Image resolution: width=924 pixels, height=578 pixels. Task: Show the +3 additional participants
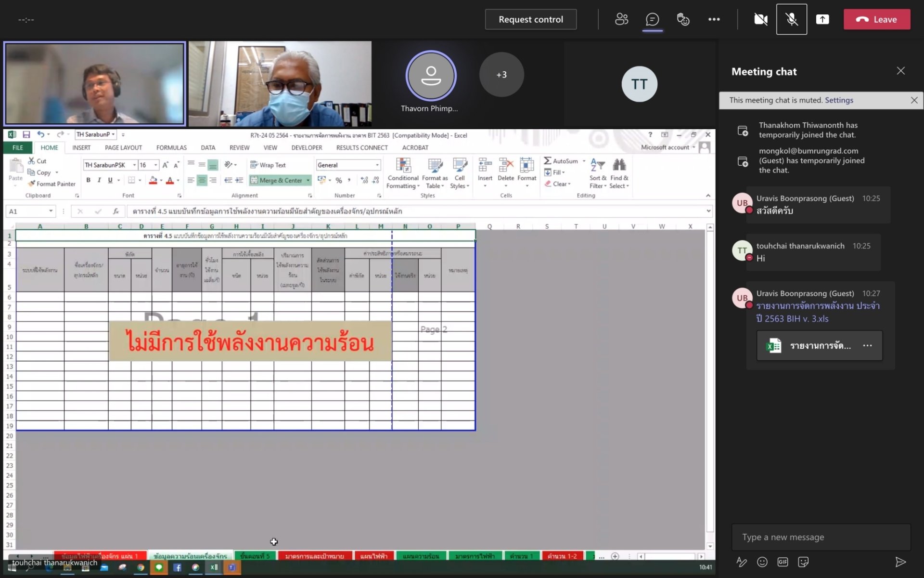point(501,75)
